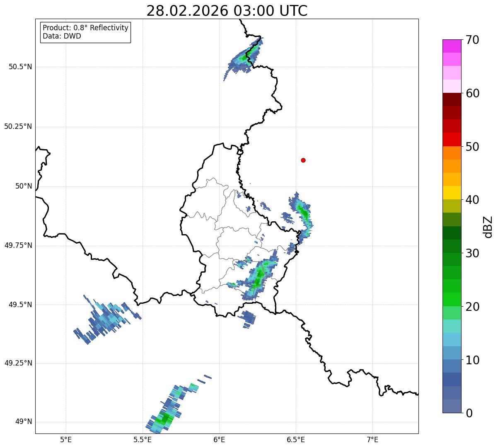Click the colorbar tick value 30
The image size is (498, 448).
(472, 253)
